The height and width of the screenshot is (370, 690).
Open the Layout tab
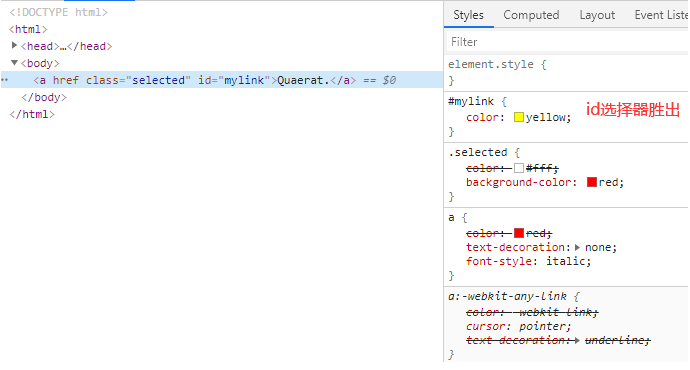tap(597, 15)
